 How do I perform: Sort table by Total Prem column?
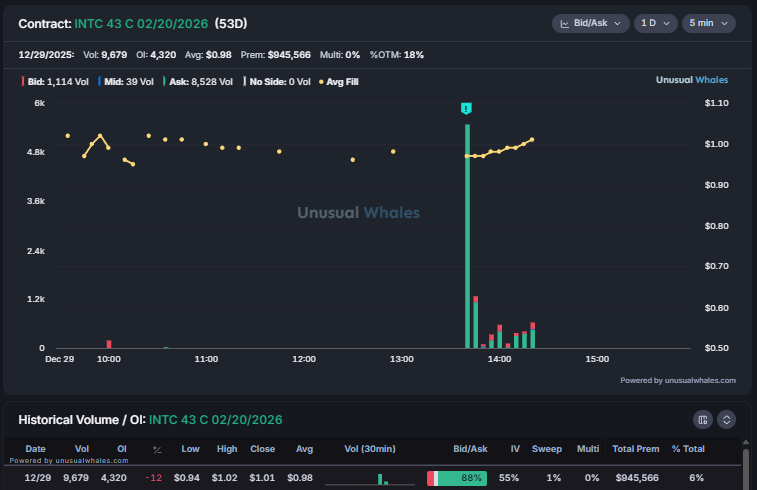[x=635, y=449]
